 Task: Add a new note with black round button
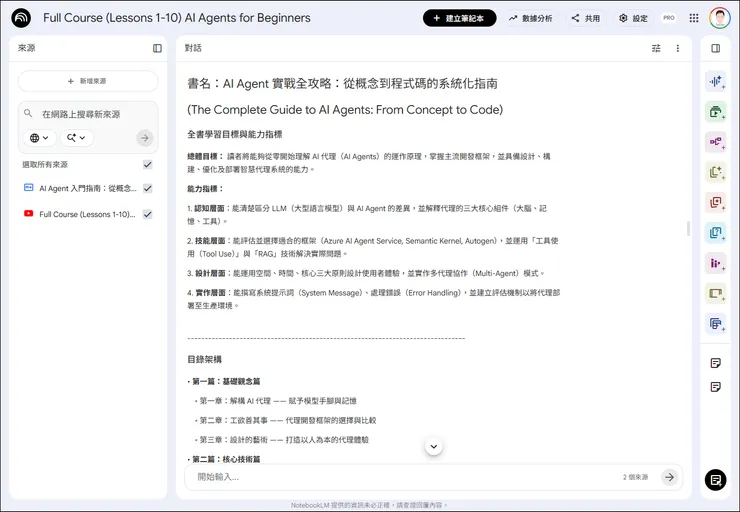coord(715,480)
